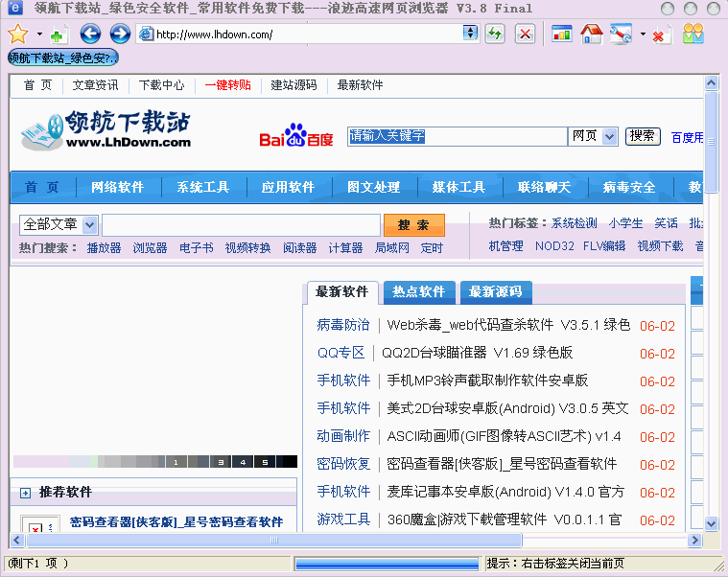
Task: Click the vertical scrollbar up arrow
Action: pyautogui.click(x=711, y=83)
